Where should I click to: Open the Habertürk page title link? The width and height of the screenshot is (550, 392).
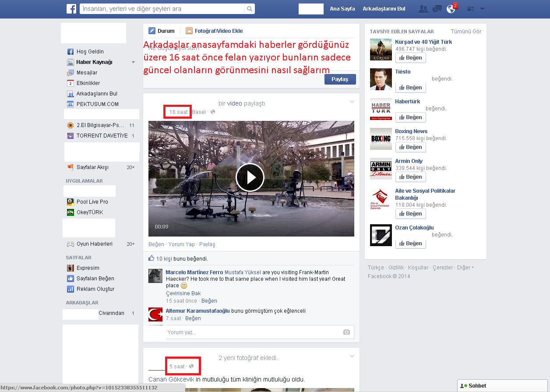click(x=408, y=102)
